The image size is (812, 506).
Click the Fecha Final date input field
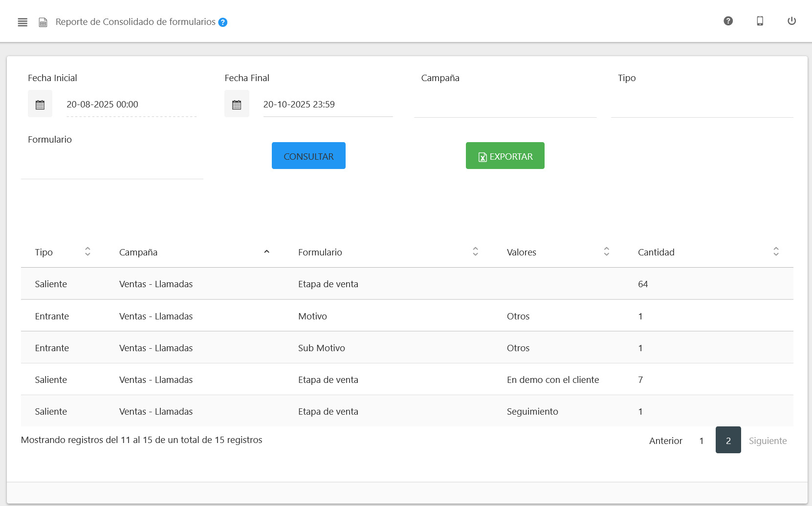(x=328, y=105)
